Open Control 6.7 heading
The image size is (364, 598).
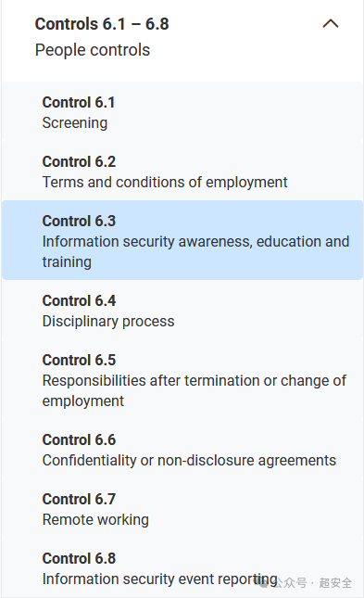(x=79, y=499)
